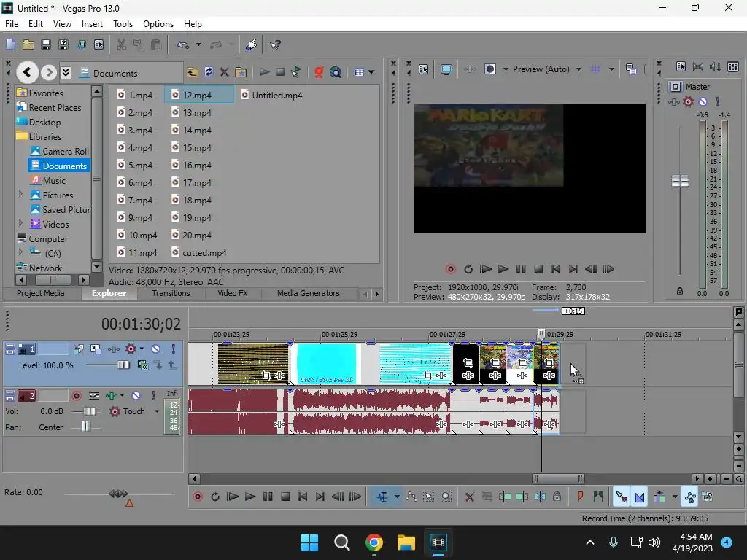Open Project Video Properties in preview panel
The image size is (747, 560).
tap(424, 69)
